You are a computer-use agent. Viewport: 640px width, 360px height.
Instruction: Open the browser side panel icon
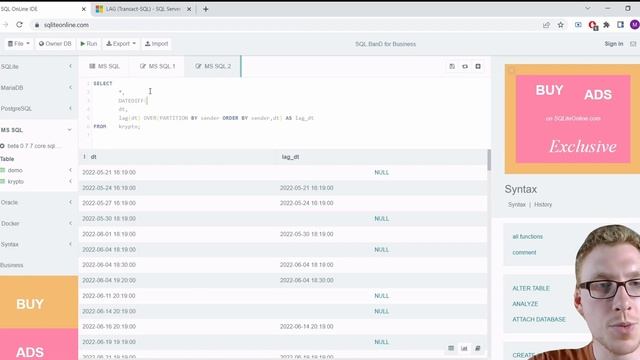point(620,25)
